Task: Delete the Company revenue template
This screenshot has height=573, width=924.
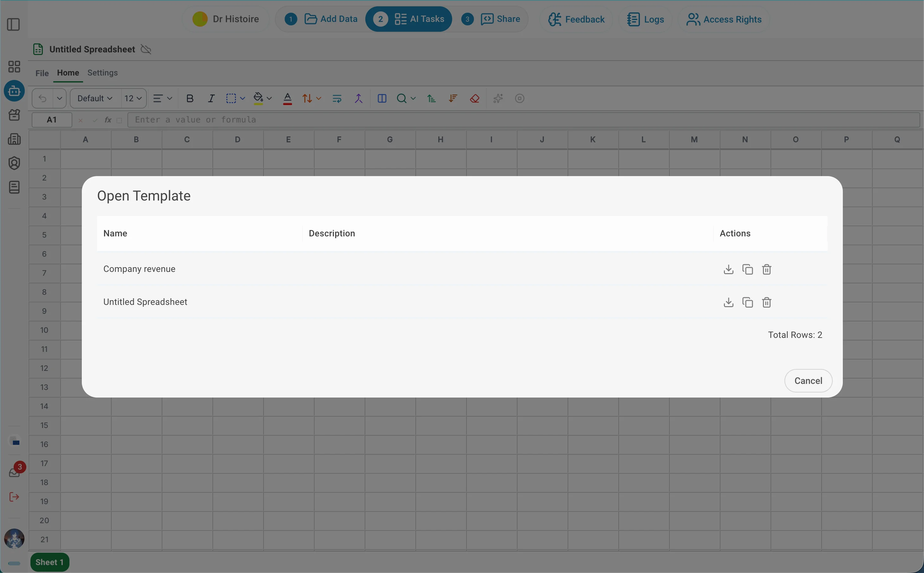Action: pyautogui.click(x=766, y=269)
